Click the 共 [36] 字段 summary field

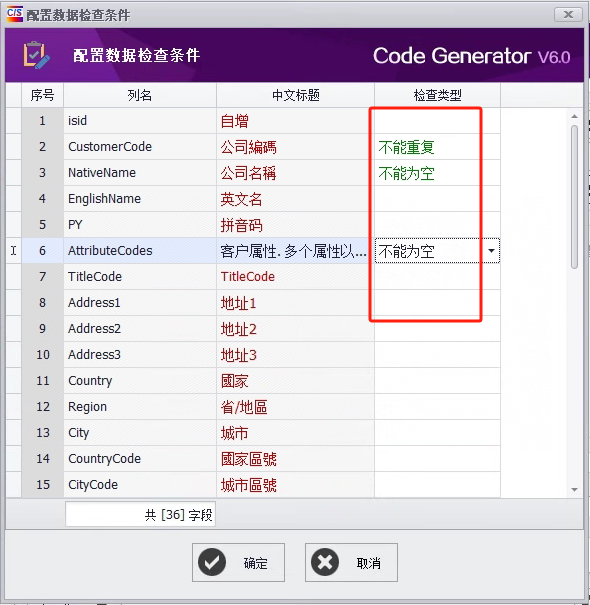140,514
